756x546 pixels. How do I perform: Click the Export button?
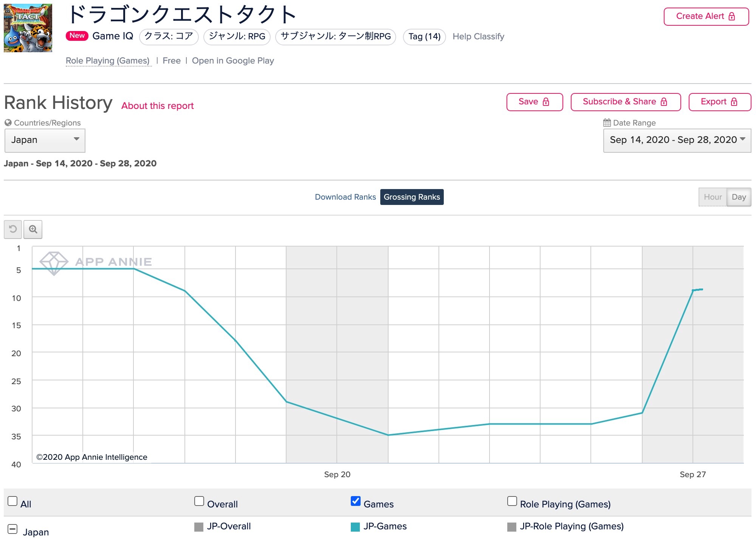720,102
